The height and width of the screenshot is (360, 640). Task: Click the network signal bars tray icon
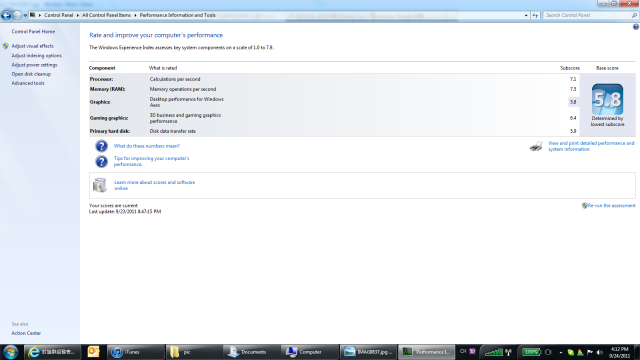493,352
